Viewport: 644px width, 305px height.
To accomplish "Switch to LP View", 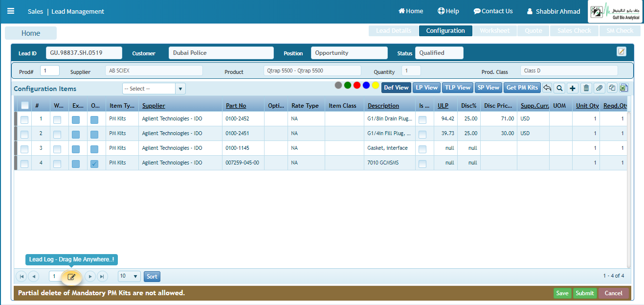I will (426, 88).
